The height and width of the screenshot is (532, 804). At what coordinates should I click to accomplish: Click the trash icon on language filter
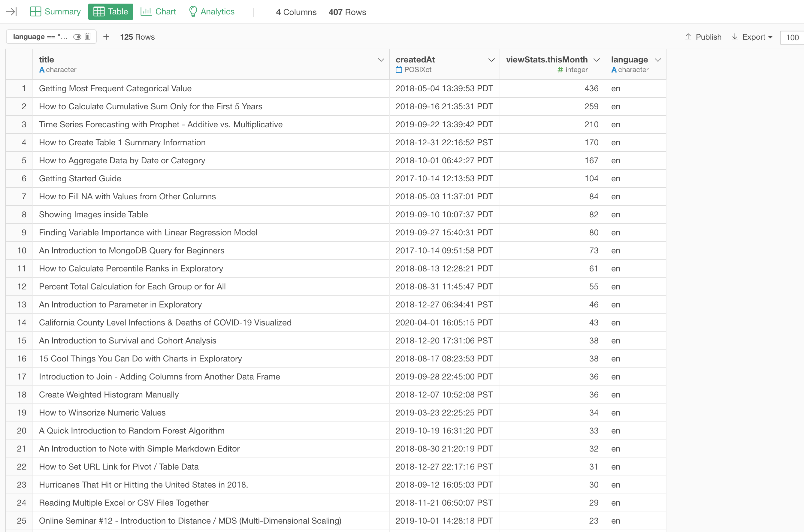click(88, 37)
